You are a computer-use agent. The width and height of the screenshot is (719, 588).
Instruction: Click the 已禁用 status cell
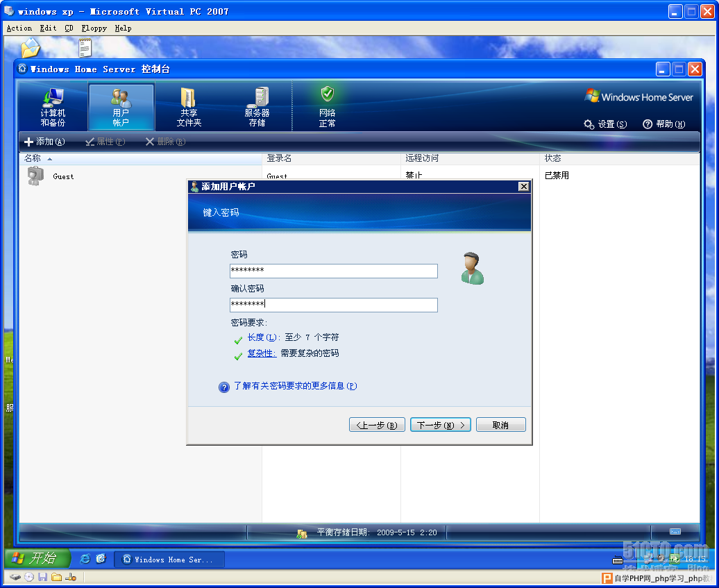tap(557, 176)
